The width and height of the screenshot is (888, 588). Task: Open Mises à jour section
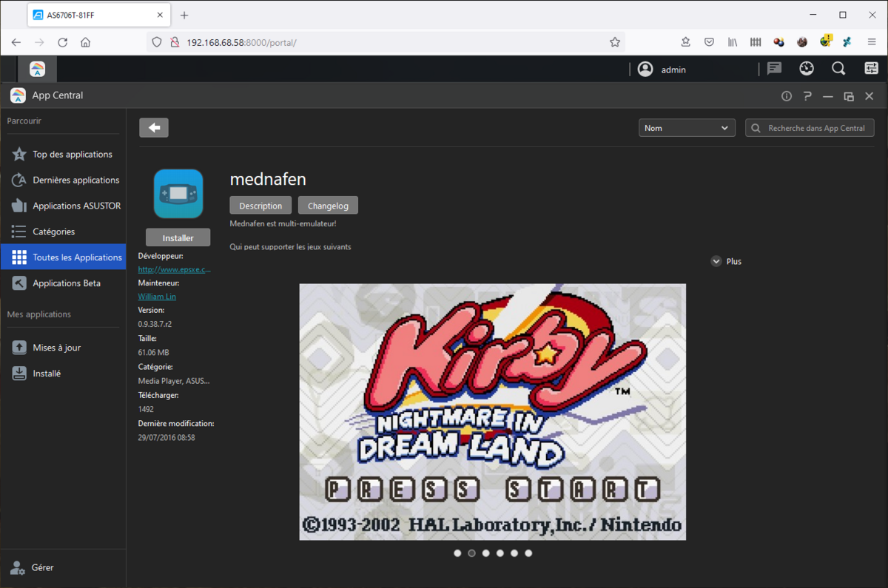(x=63, y=348)
